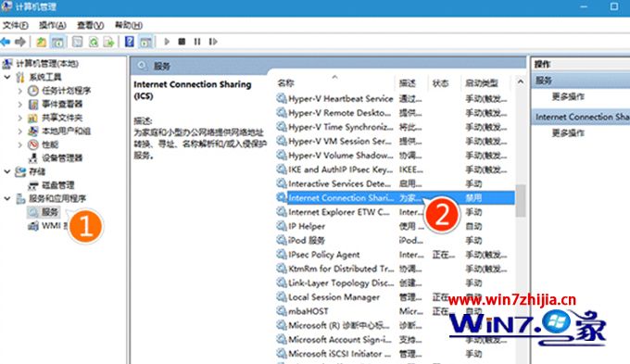Restart the service with the restart button

tap(213, 42)
